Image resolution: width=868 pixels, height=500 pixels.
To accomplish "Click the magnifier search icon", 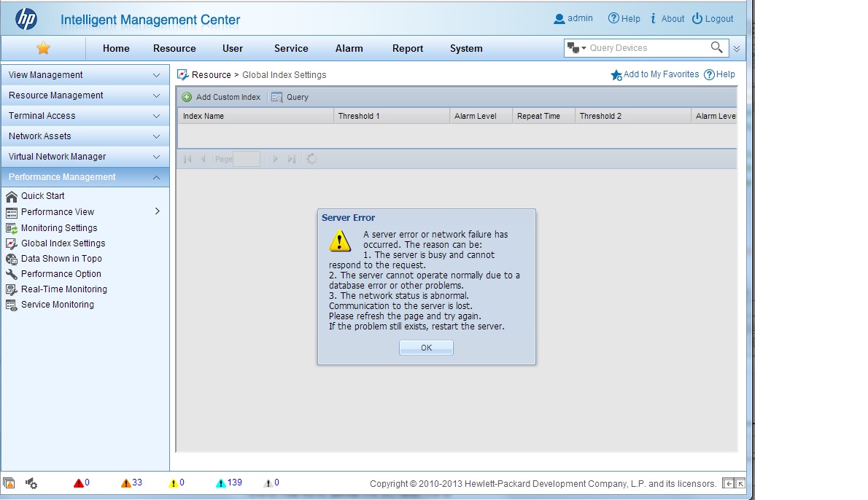I will (716, 47).
